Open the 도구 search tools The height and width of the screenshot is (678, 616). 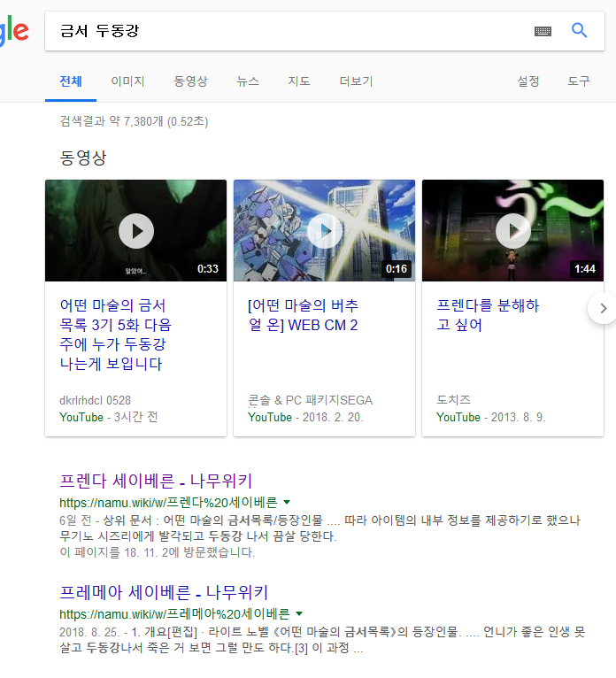click(579, 81)
